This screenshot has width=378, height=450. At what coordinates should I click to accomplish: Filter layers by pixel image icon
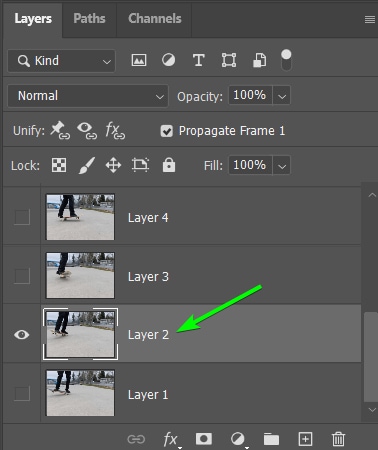pyautogui.click(x=139, y=60)
